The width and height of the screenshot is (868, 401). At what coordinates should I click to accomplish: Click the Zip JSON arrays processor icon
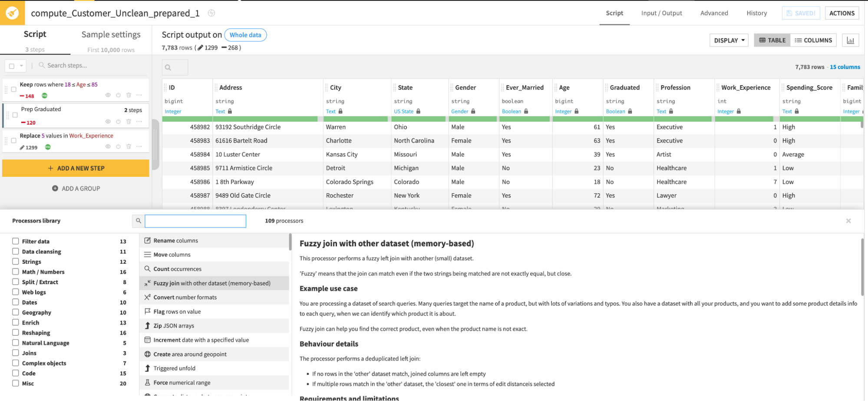(x=148, y=325)
